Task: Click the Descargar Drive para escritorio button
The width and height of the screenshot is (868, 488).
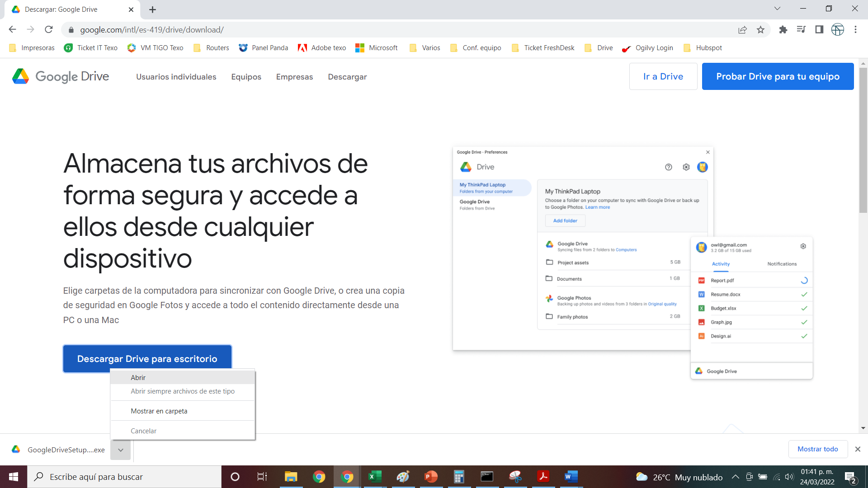Action: (x=147, y=359)
